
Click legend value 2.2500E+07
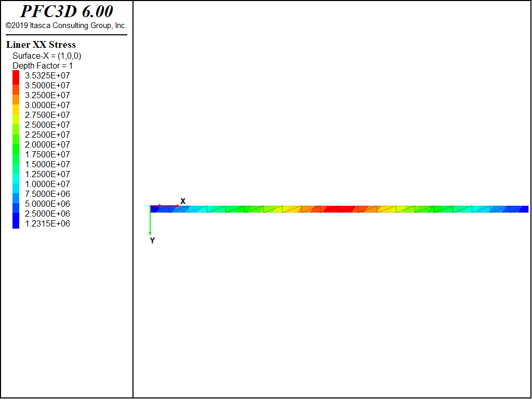47,135
